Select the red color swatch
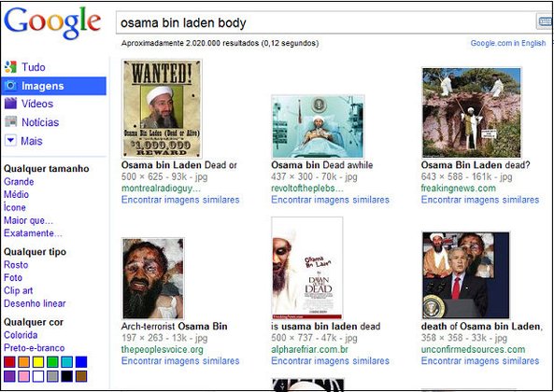Viewport: 554px width, 392px height. tap(9, 361)
